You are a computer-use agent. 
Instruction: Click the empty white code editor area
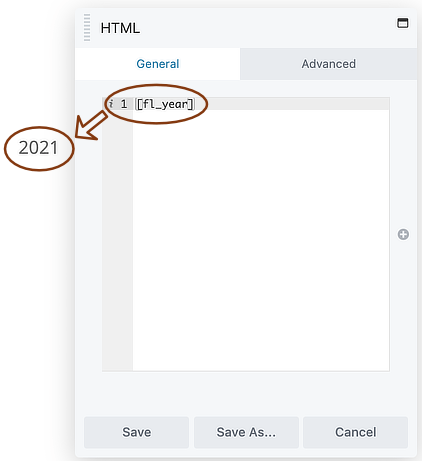tap(261, 240)
